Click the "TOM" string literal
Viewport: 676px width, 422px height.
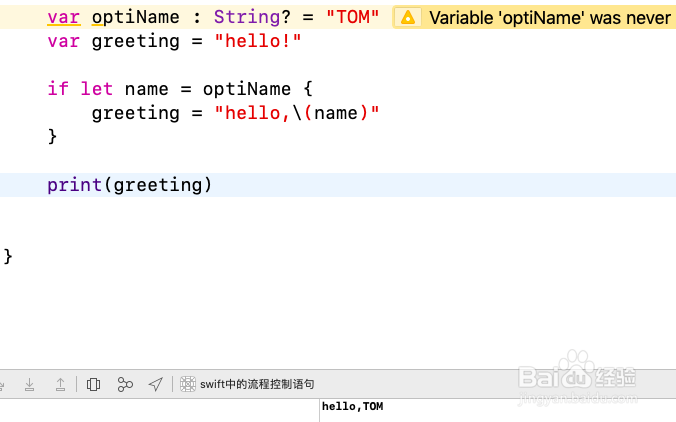tap(352, 17)
